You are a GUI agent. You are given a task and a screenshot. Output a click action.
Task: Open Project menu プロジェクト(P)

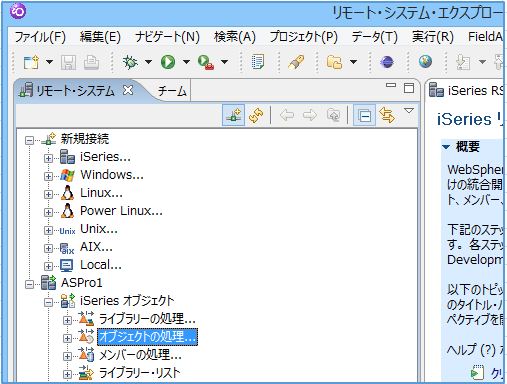tap(304, 37)
